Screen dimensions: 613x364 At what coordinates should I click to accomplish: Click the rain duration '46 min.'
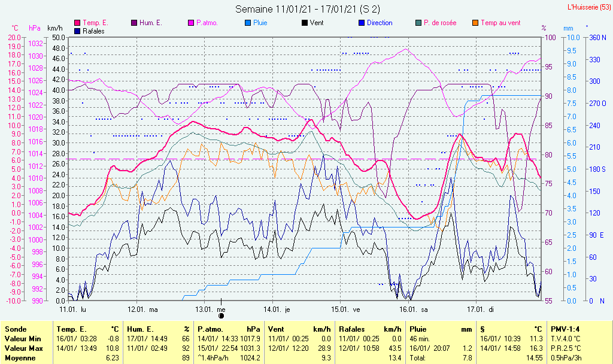tap(420, 339)
